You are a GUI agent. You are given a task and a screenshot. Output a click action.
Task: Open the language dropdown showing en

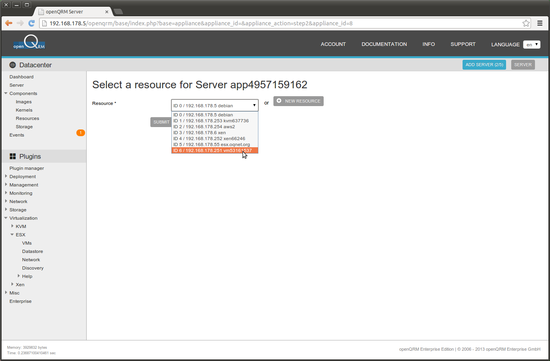(531, 45)
